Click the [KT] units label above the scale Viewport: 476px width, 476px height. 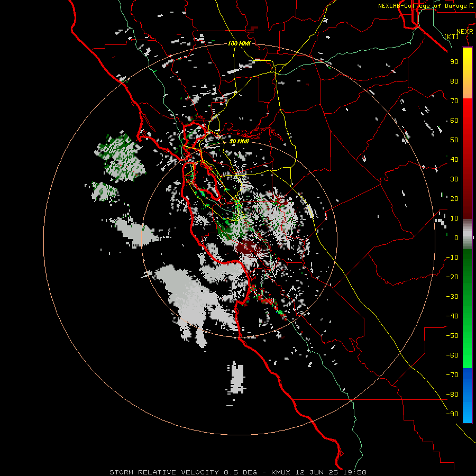click(452, 36)
